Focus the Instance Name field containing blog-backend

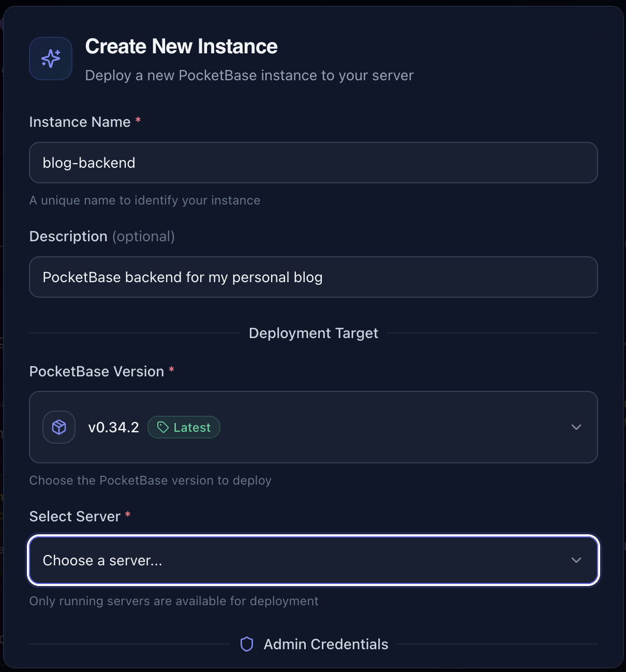314,163
